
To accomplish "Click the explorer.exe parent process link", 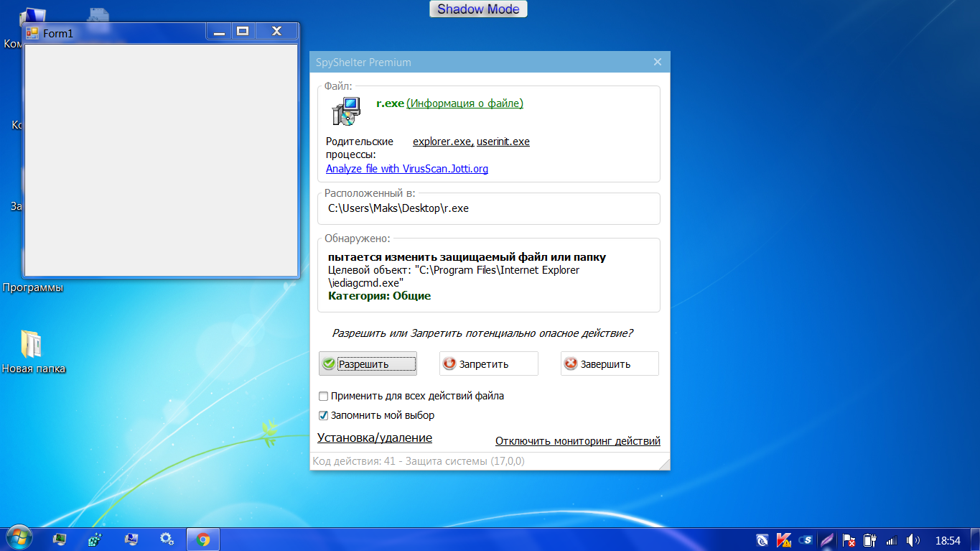I will [443, 142].
